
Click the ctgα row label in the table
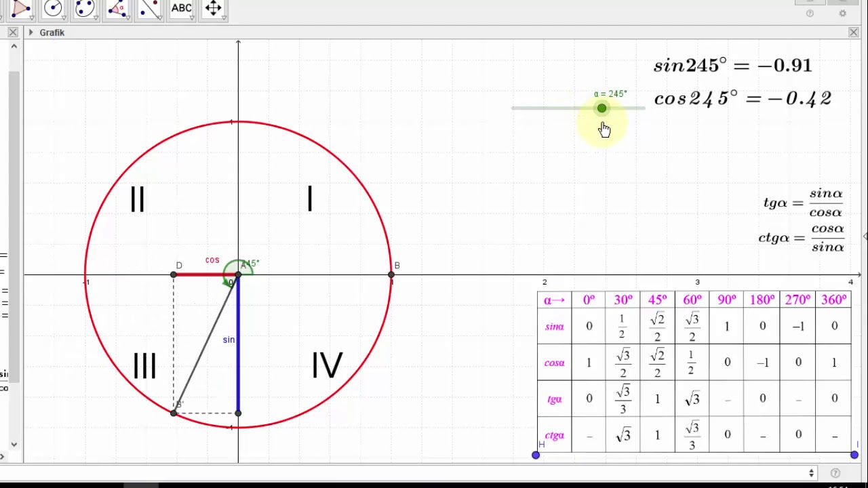555,435
